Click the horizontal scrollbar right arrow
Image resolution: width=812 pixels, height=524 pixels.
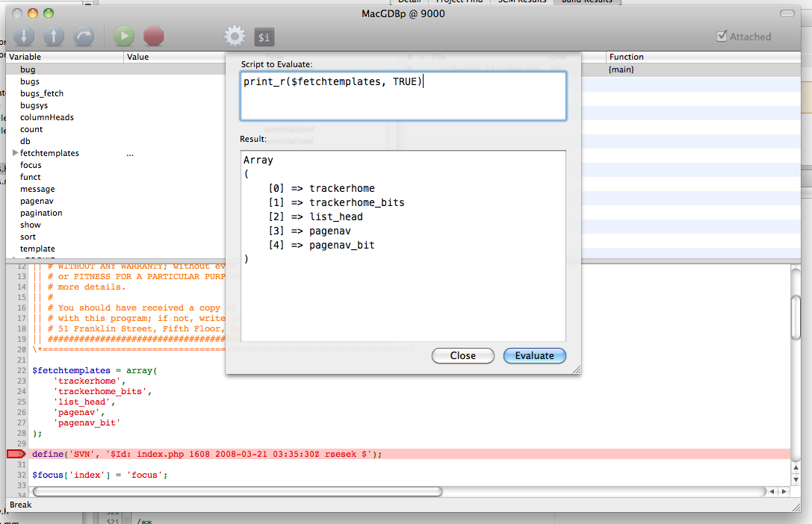[784, 491]
